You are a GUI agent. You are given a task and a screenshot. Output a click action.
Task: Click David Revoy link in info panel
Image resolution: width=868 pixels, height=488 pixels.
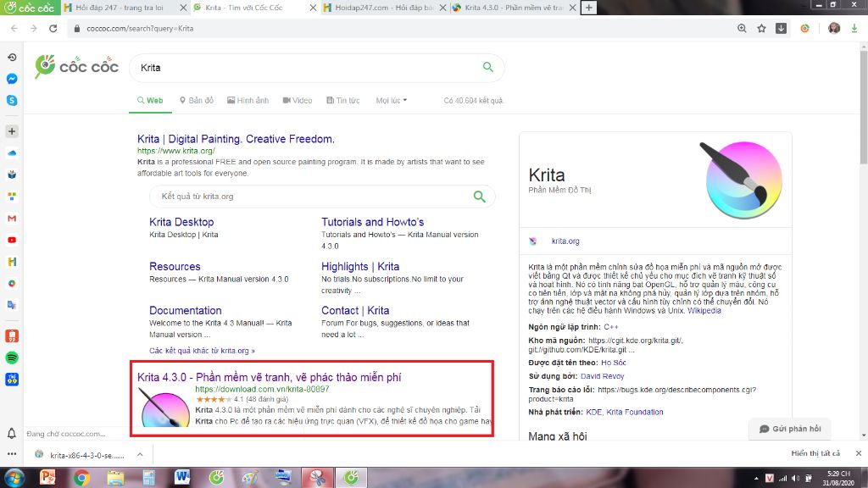tap(603, 376)
